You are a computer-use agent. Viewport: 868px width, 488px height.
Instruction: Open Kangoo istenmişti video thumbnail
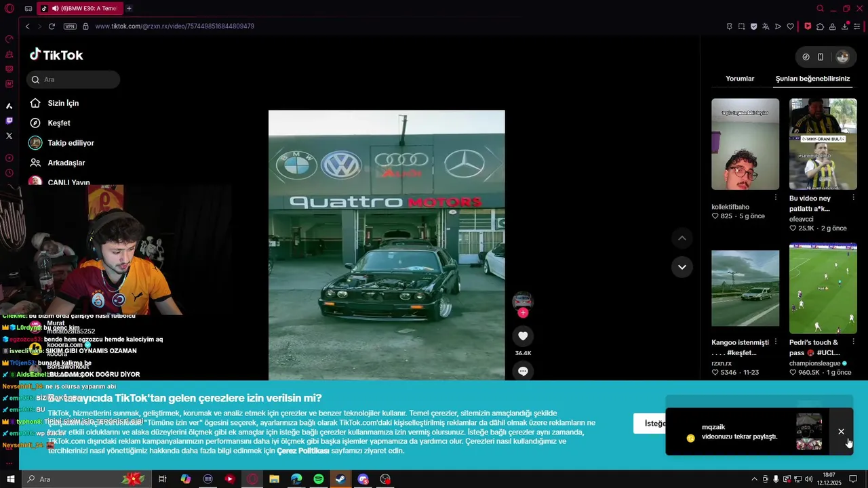pyautogui.click(x=745, y=288)
